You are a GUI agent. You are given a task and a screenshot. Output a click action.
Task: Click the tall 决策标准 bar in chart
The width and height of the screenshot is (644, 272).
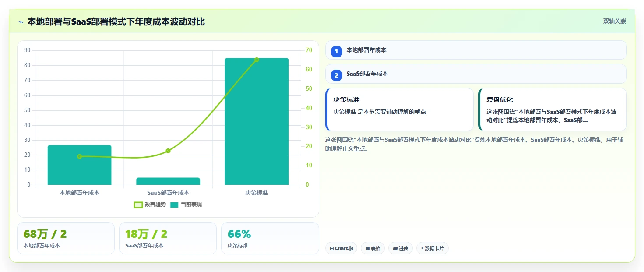pos(257,121)
